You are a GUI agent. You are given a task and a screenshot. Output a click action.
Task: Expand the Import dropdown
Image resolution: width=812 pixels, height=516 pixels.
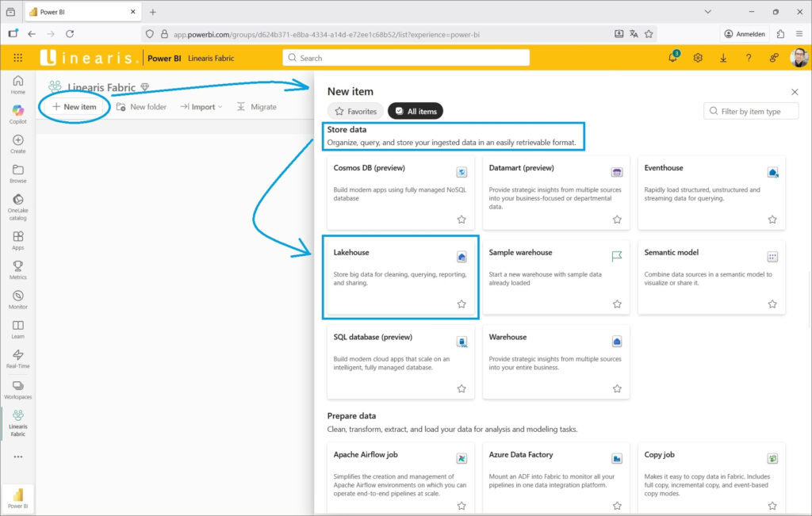(201, 107)
